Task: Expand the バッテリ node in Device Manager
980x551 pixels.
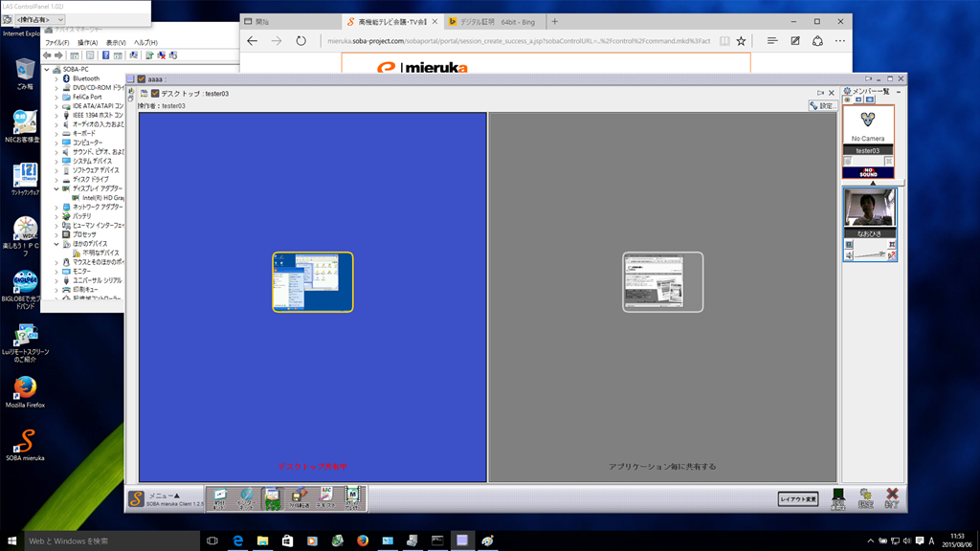Action: point(56,216)
